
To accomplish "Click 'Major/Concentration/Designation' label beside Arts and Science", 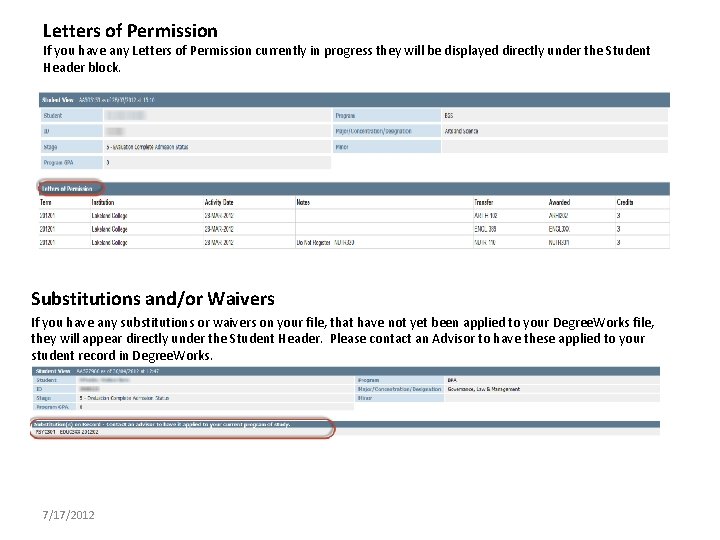I will point(373,131).
